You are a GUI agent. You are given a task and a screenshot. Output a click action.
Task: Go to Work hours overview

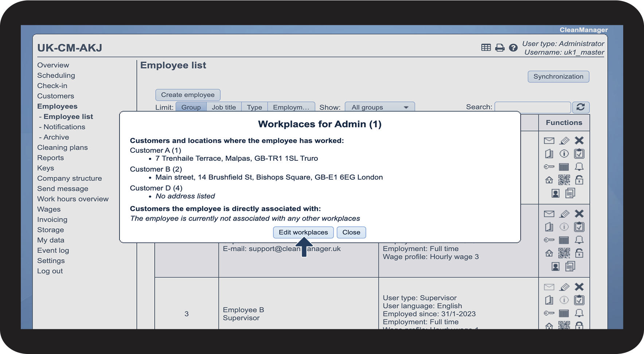(x=73, y=199)
